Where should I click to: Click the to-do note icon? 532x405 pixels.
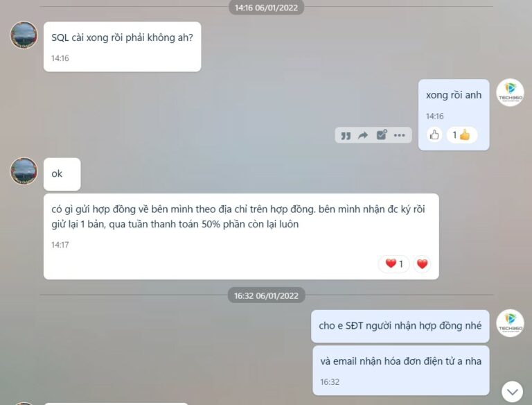[x=382, y=135]
